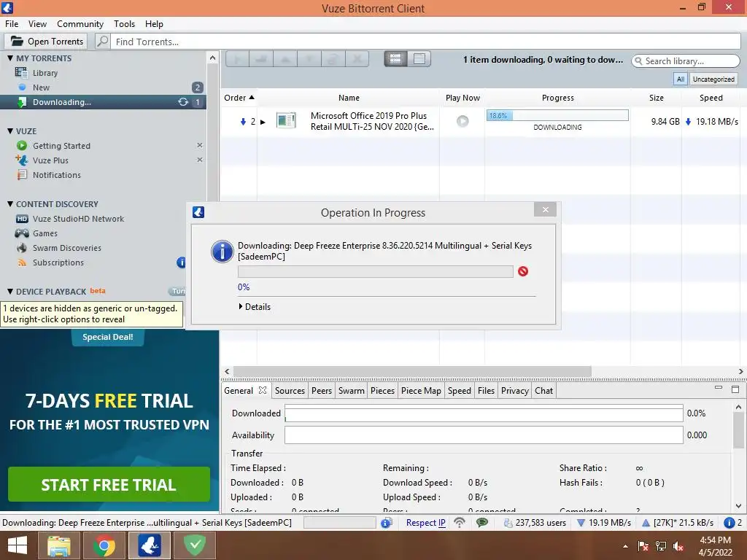
Task: Click the Microsoft Office torrent file type icon
Action: coord(286,120)
